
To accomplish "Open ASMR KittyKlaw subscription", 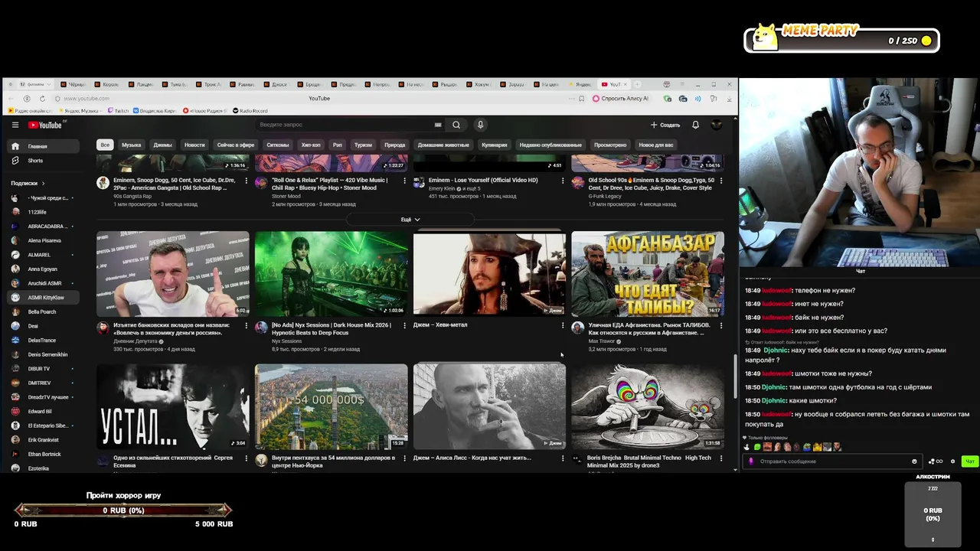I will 43,298.
